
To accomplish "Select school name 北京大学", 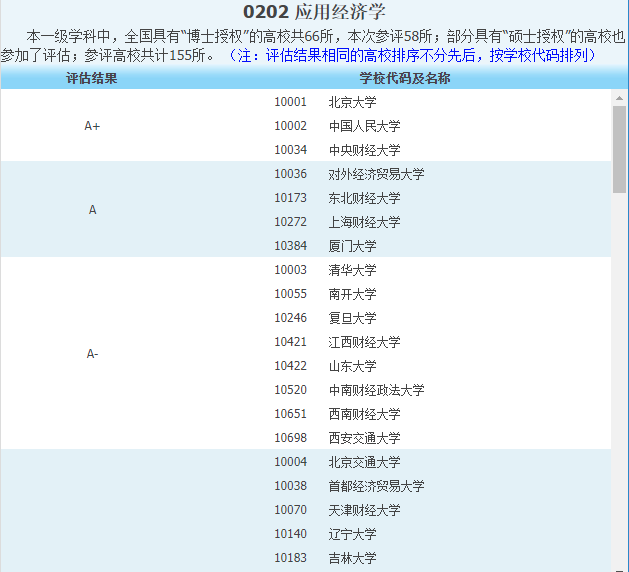I will coord(352,102).
